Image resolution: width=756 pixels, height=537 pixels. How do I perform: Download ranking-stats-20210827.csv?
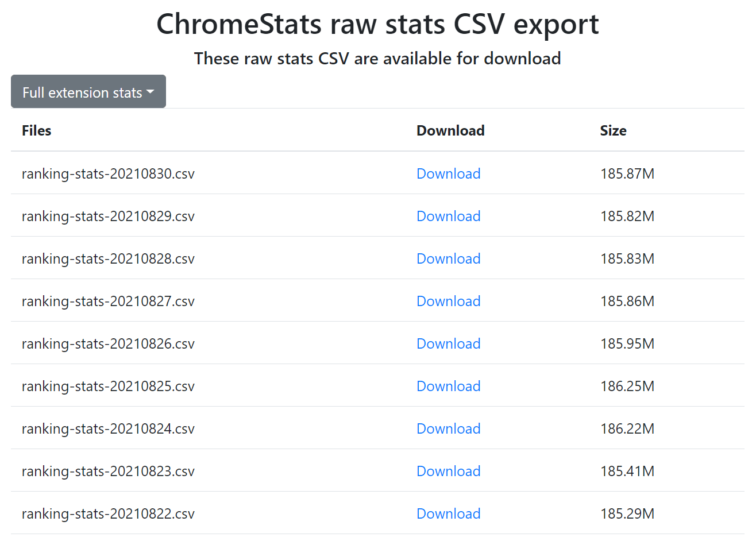[448, 301]
